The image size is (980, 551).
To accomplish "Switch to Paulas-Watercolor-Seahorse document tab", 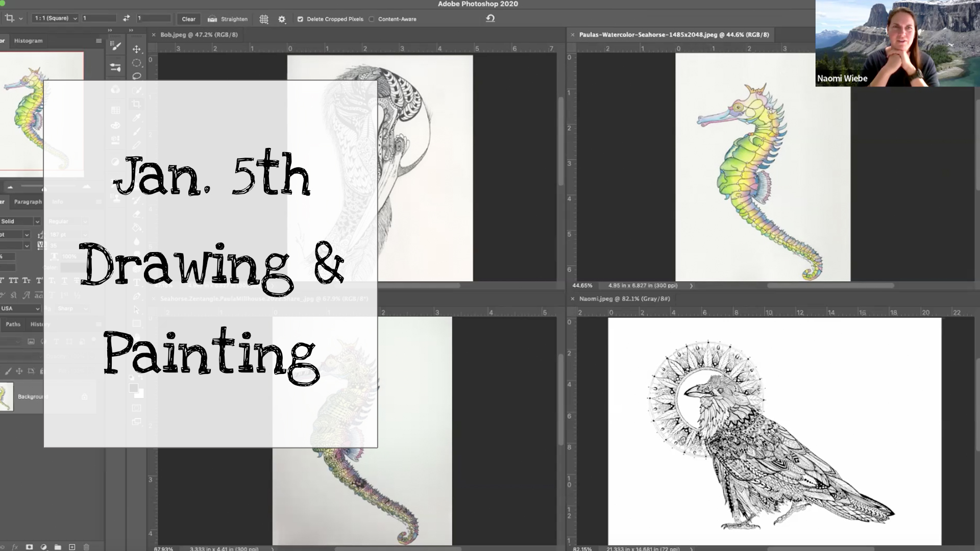I will tap(674, 35).
